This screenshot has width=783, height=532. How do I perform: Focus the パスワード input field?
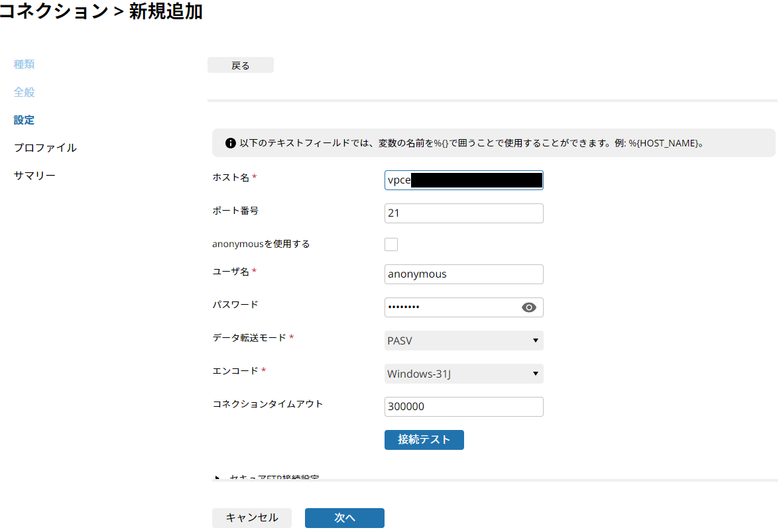coord(451,307)
